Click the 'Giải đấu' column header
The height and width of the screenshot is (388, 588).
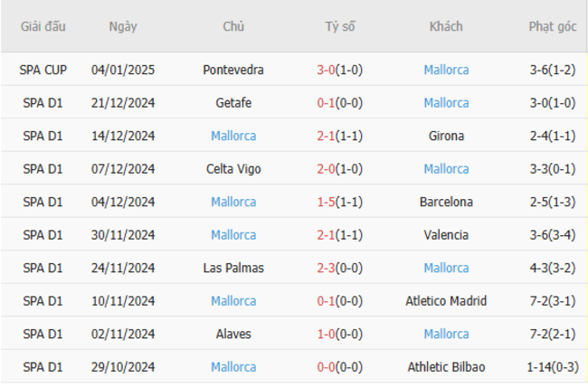click(x=43, y=26)
